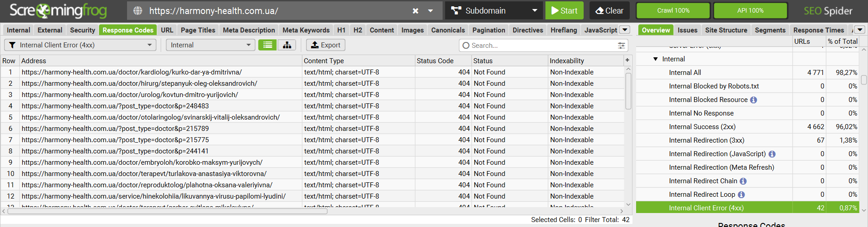The height and width of the screenshot is (227, 868).
Task: Switch to list view icon
Action: (x=268, y=45)
